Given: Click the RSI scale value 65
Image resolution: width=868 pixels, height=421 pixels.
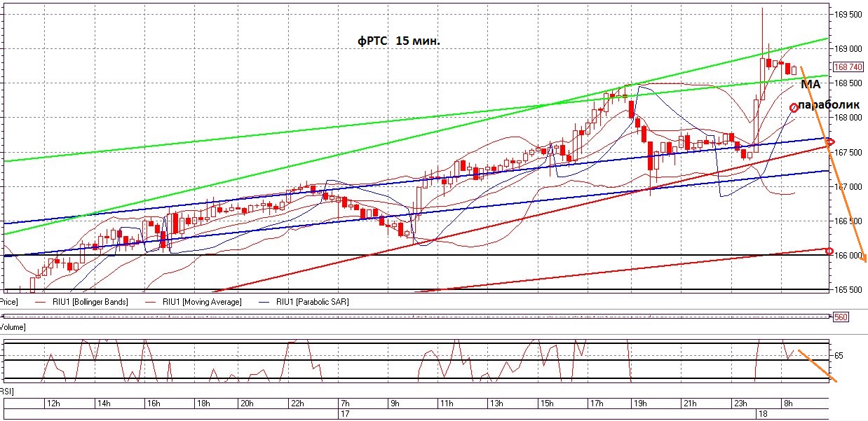Looking at the screenshot, I should [839, 356].
